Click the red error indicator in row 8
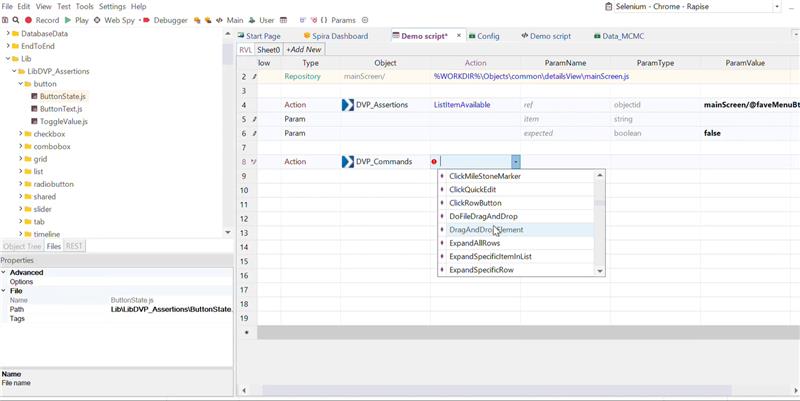The image size is (800, 401). [434, 162]
